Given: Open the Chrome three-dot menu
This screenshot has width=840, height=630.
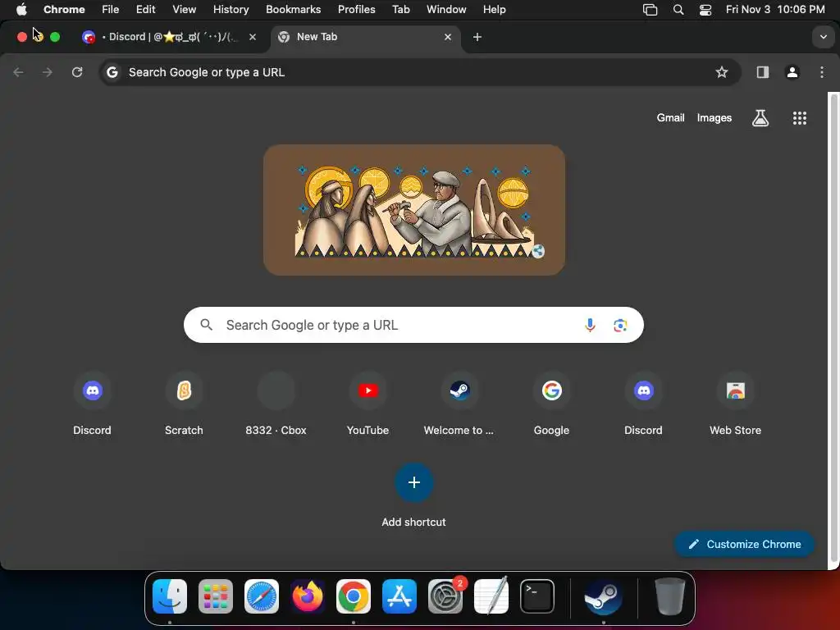Looking at the screenshot, I should point(822,72).
